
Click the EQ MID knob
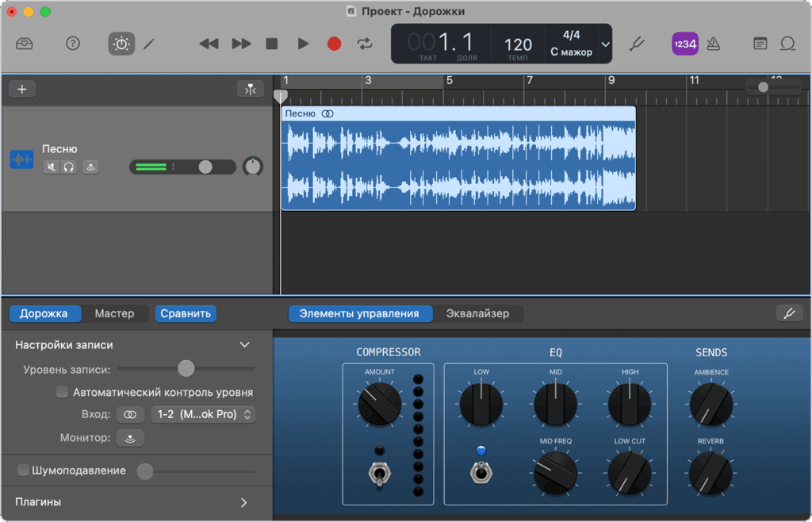[555, 404]
